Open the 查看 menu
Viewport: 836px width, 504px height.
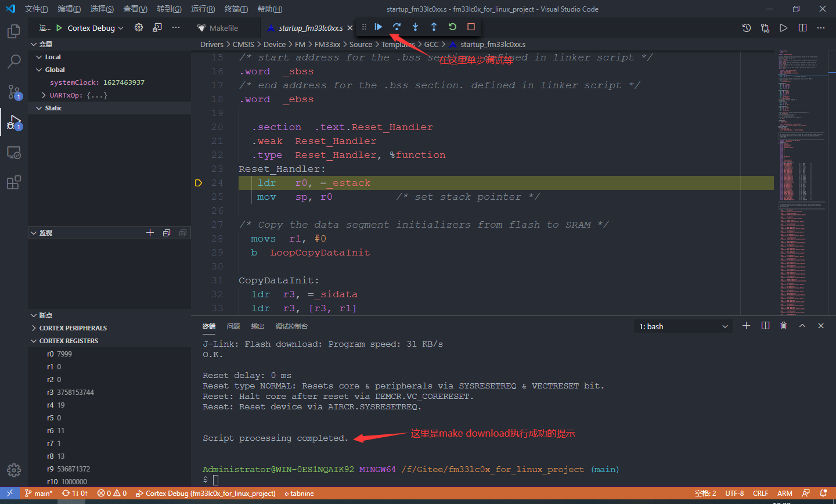point(135,9)
